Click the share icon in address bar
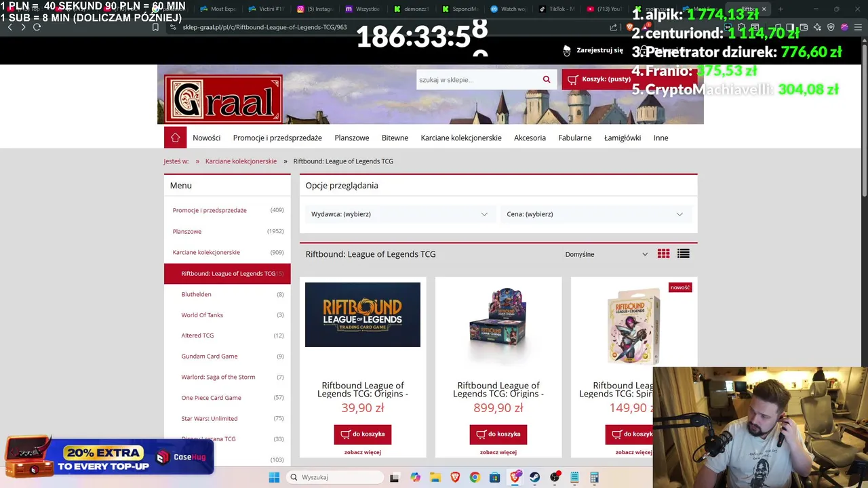868x488 pixels. pyautogui.click(x=614, y=27)
